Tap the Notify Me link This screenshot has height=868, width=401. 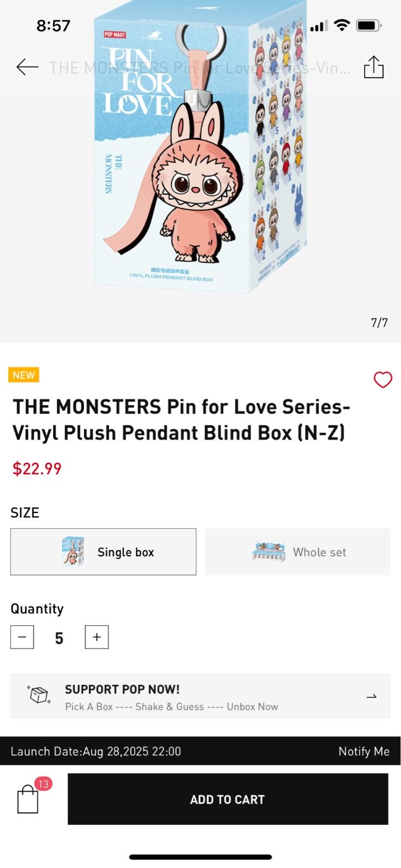[363, 751]
